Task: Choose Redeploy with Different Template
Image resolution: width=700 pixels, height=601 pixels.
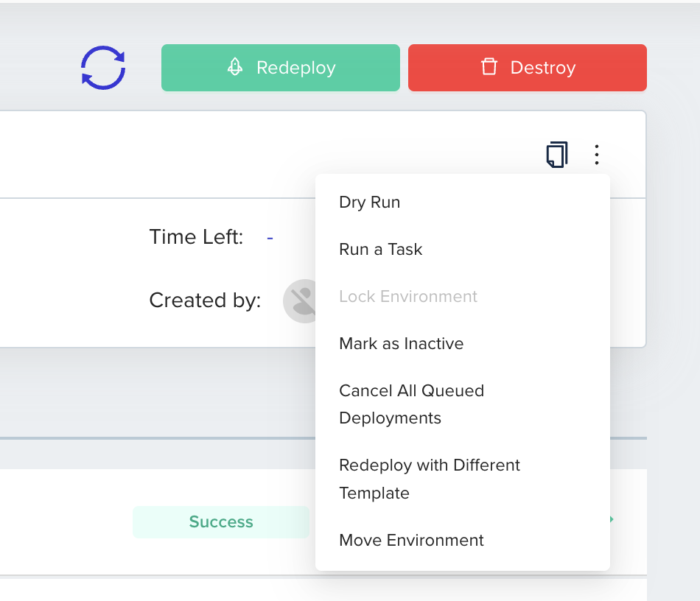Action: tap(463, 479)
